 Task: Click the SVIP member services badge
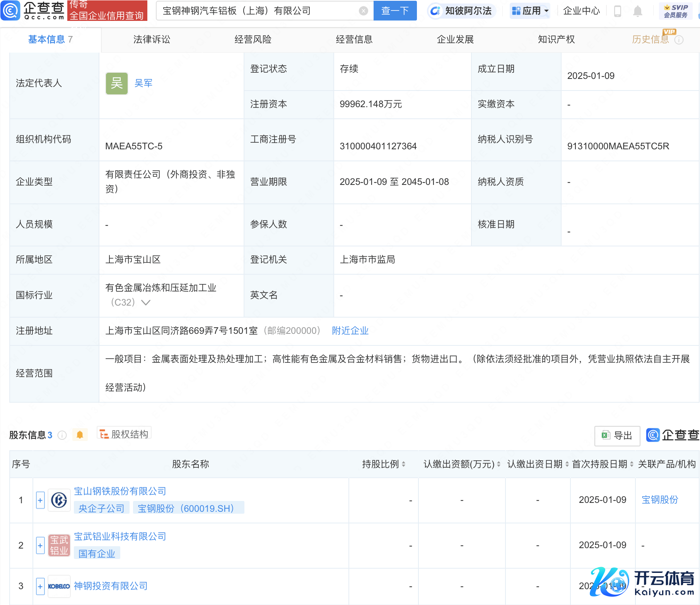click(x=676, y=11)
